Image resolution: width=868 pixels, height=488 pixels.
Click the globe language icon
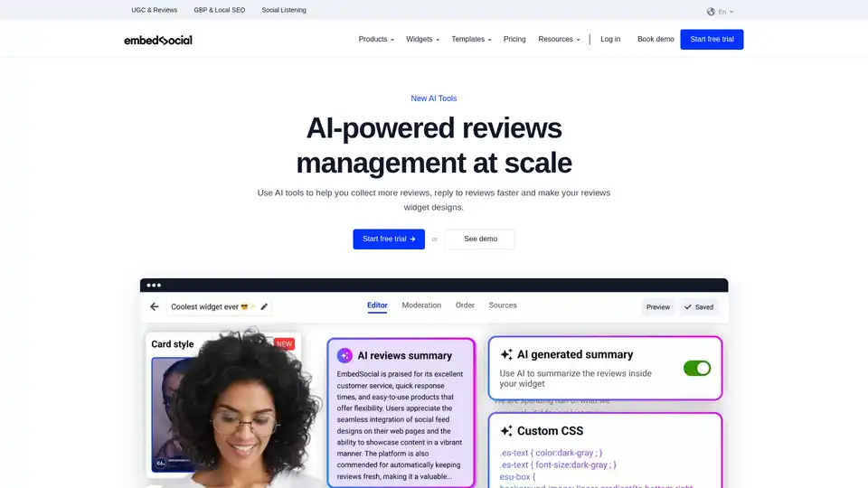711,12
